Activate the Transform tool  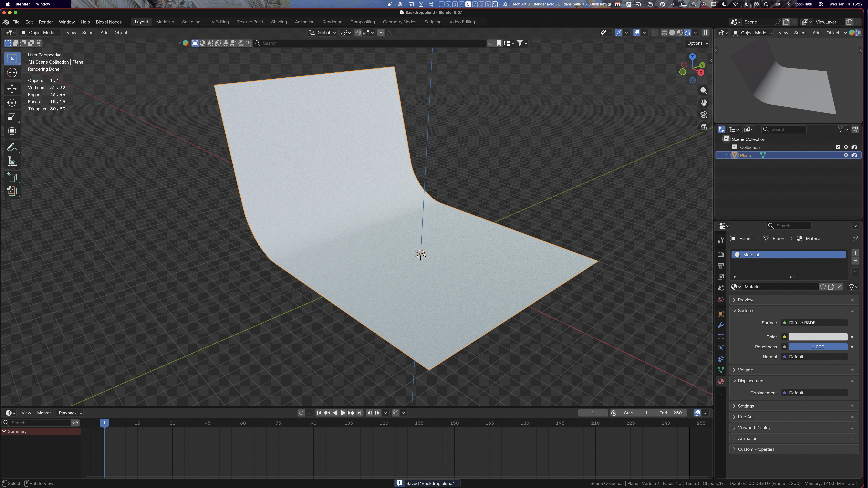(x=12, y=131)
